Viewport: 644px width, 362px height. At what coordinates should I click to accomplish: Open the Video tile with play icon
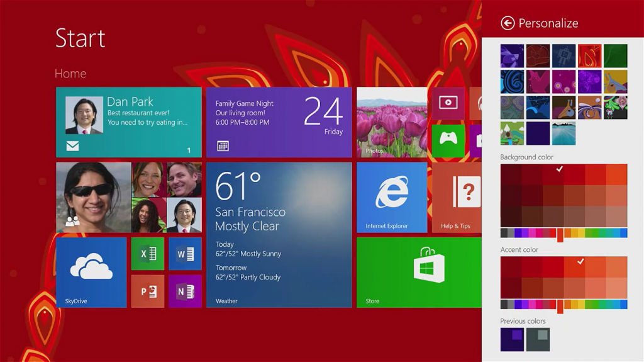pos(448,103)
